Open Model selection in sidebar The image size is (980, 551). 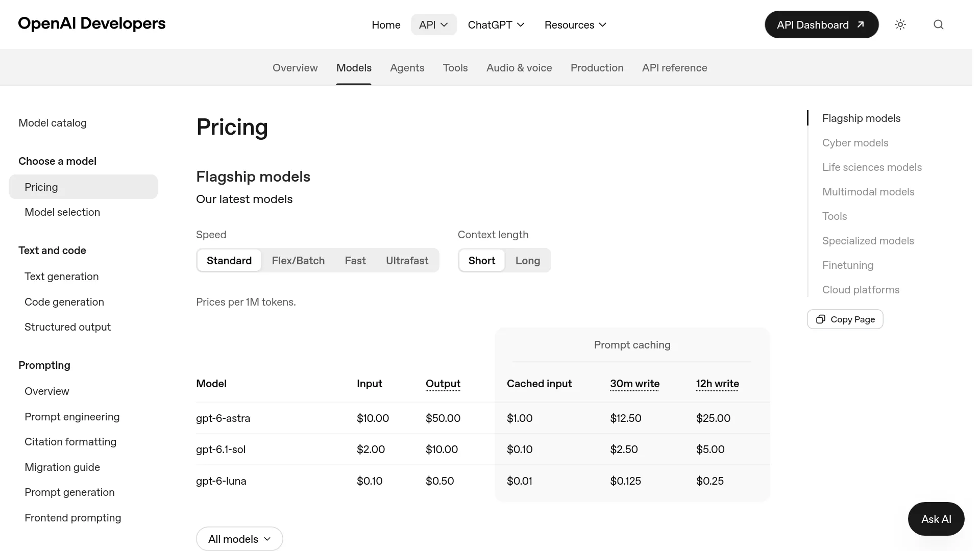[x=62, y=212]
